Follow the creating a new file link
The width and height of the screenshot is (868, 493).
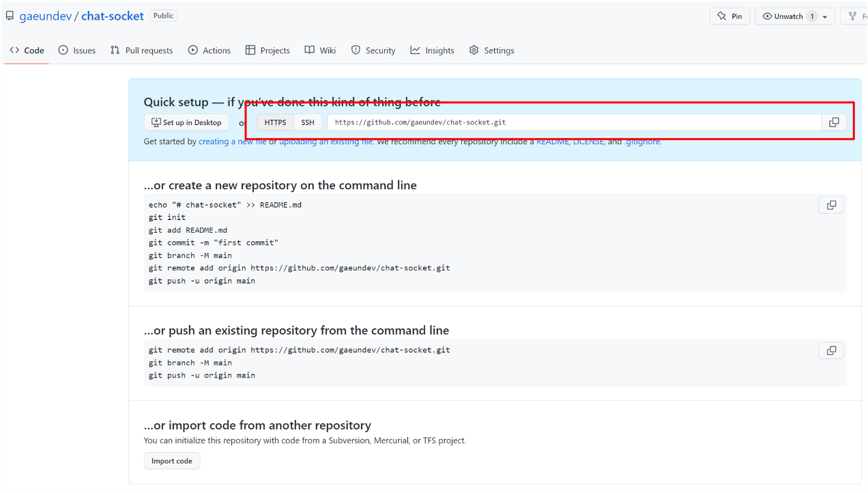click(x=233, y=141)
